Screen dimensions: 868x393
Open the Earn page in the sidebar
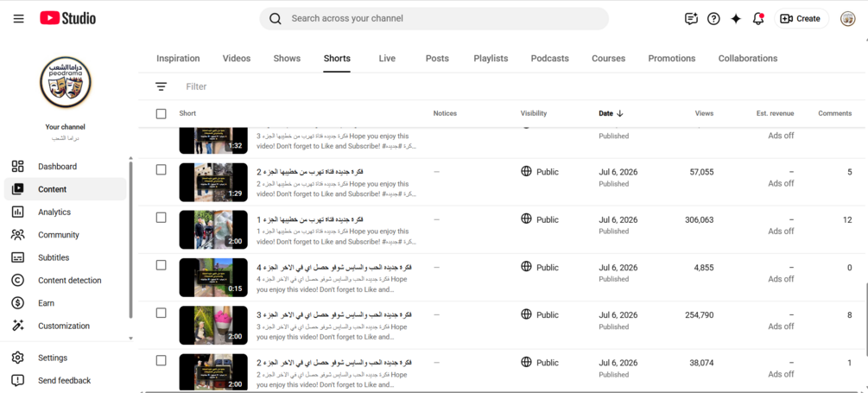[66, 303]
